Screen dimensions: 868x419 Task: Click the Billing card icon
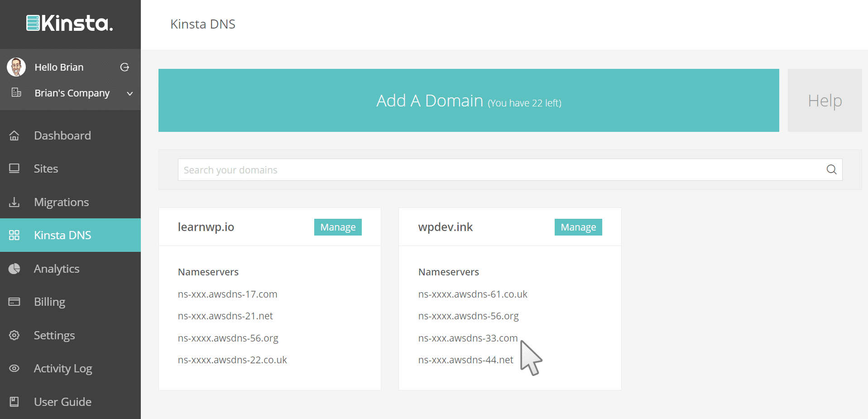(x=14, y=302)
